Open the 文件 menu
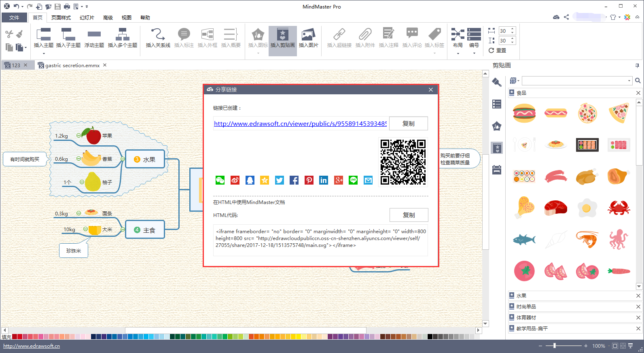This screenshot has height=353, width=644. [x=14, y=17]
